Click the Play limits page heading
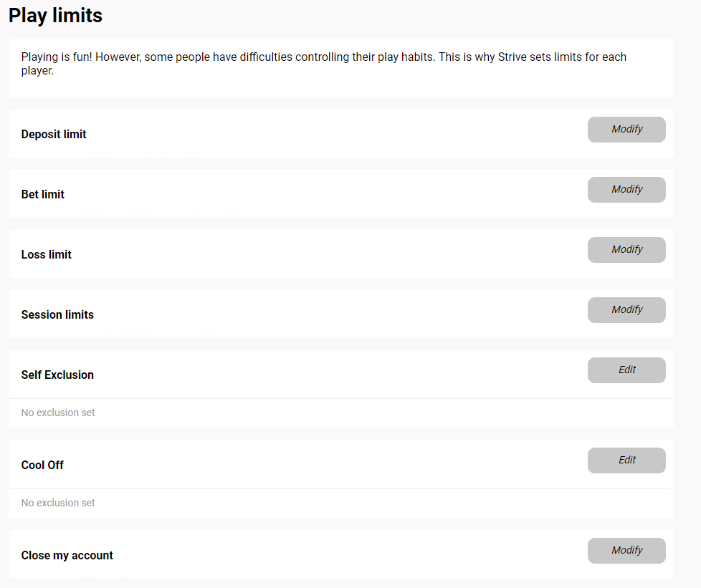 55,15
